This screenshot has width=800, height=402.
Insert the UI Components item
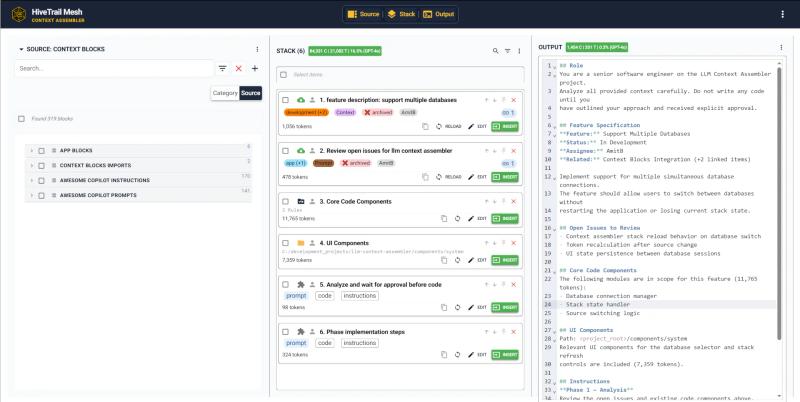[505, 260]
